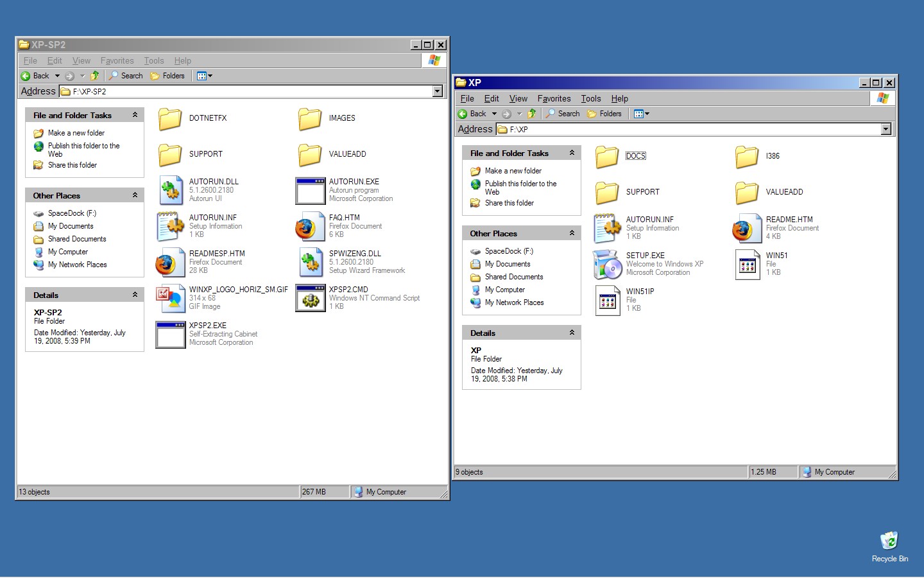This screenshot has height=578, width=924.
Task: Open Views dropdown in XP-SP2 toolbar
Action: (205, 76)
